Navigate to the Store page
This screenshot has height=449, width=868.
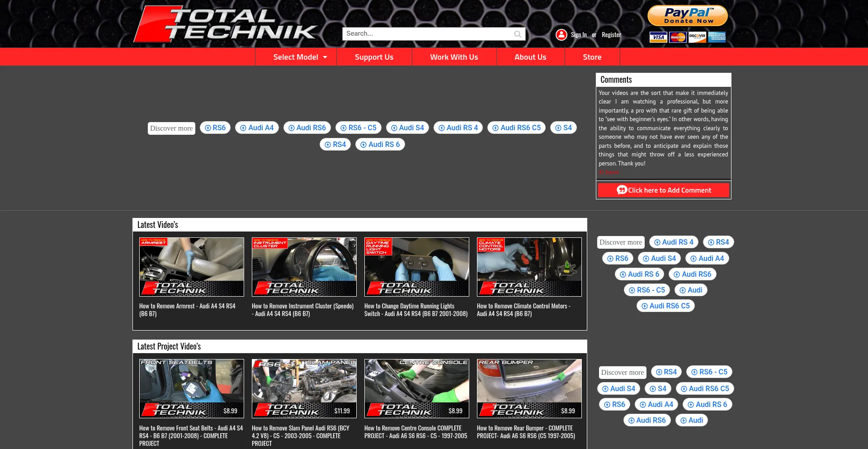(592, 57)
